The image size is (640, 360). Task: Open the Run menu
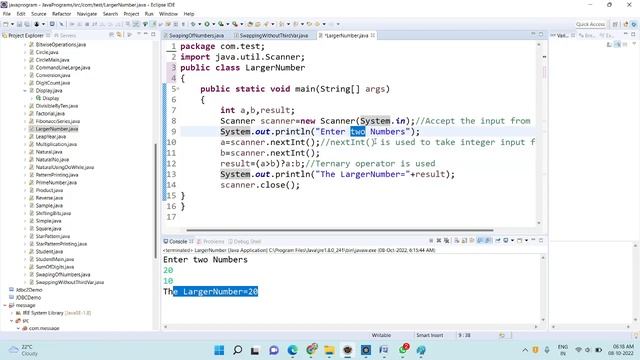click(x=149, y=14)
